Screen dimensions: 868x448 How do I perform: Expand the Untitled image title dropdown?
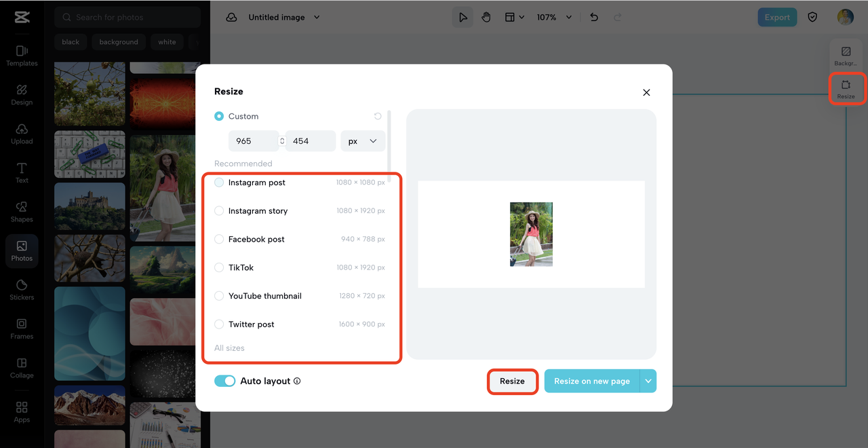(317, 17)
